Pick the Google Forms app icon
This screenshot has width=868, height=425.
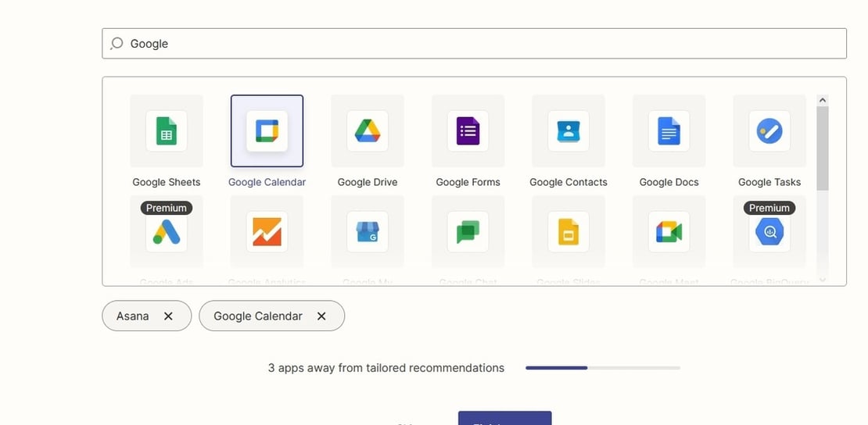tap(468, 131)
